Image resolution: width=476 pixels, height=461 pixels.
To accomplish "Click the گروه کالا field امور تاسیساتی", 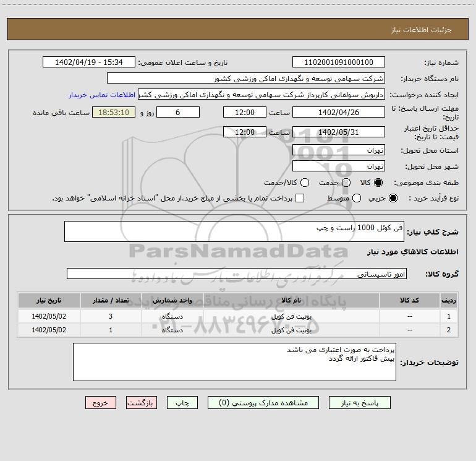I will 237,274.
